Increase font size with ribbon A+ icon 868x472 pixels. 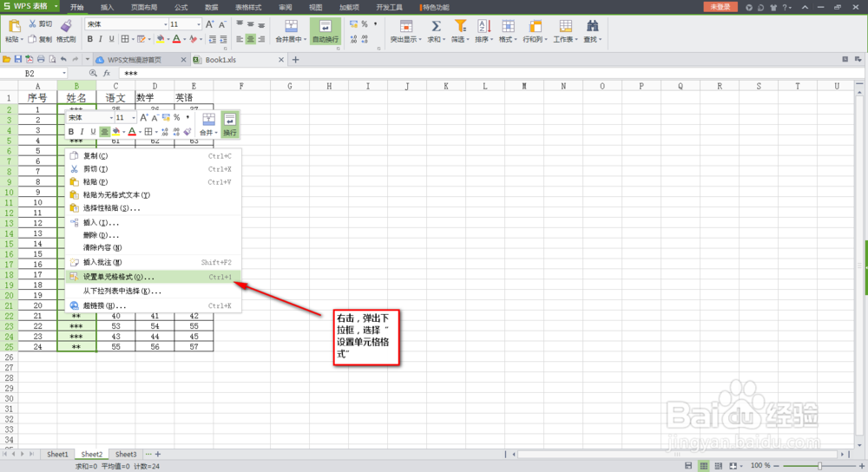tap(210, 24)
